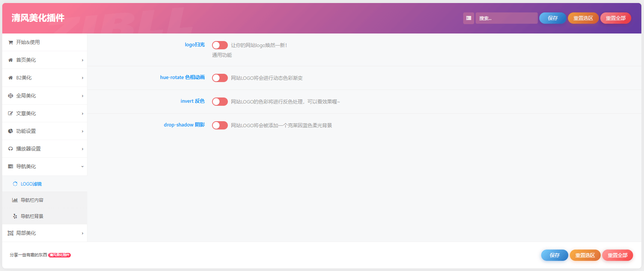Open the 导航栏内容 submenu item

click(x=44, y=200)
